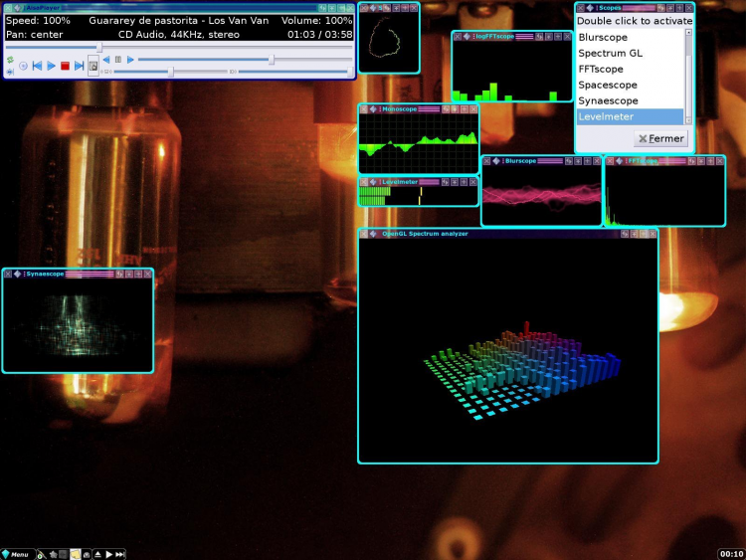Open the OpenGL Spectrum analyzer window menu
Image resolution: width=746 pixels, height=560 pixels.
[374, 234]
